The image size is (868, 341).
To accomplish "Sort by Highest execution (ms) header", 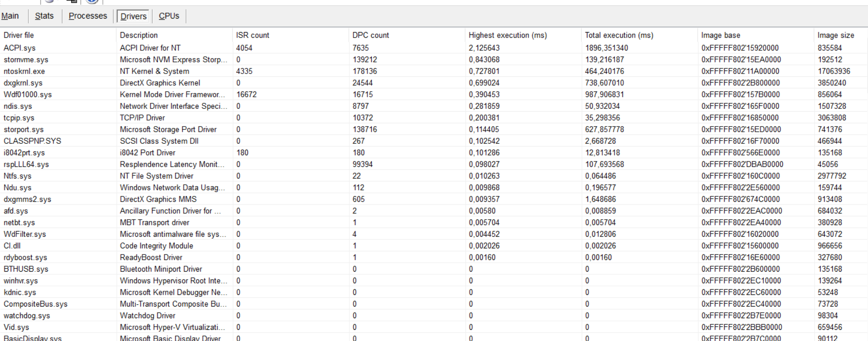I will [x=507, y=35].
